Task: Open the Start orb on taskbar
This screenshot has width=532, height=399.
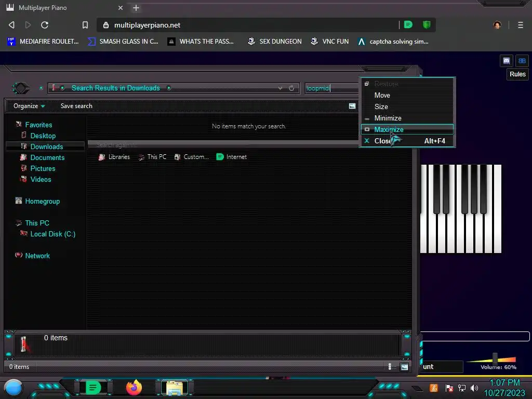Action: 14,388
